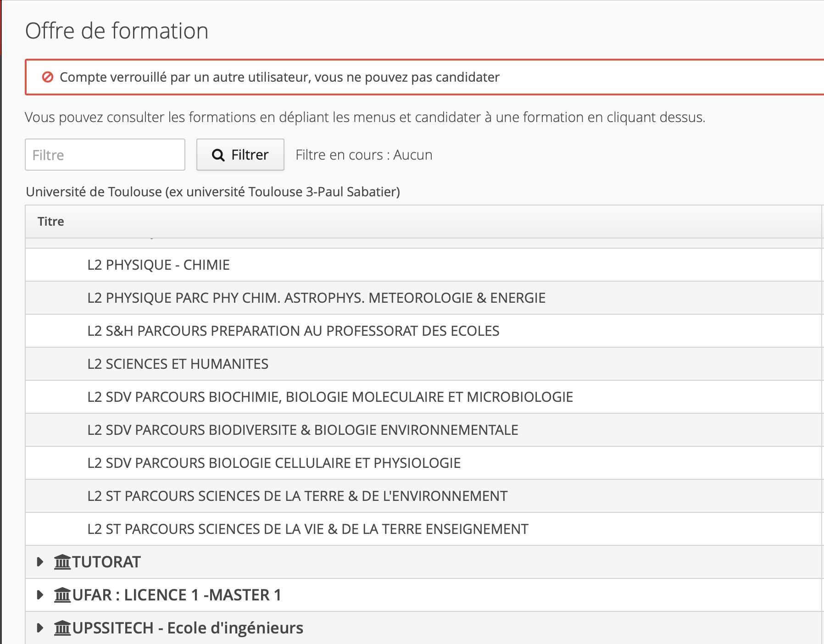Click the magnifying glass in Filtrer button
This screenshot has height=644, width=824.
point(218,155)
